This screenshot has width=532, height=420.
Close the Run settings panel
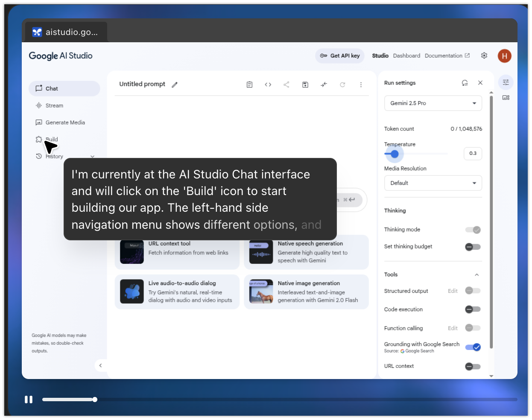pyautogui.click(x=480, y=83)
